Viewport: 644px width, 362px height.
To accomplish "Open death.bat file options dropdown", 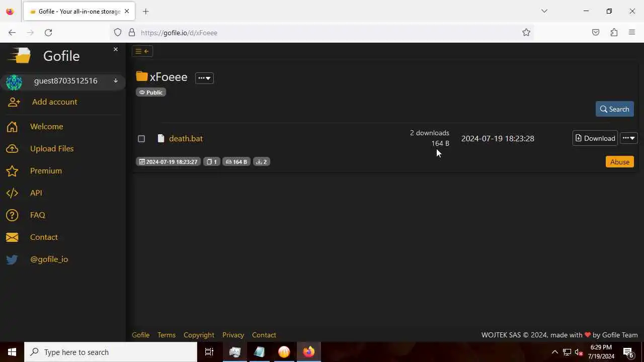I will (x=629, y=138).
